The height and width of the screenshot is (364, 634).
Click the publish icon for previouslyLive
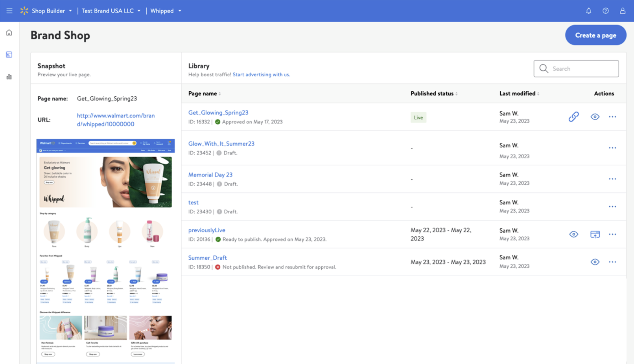[595, 234]
